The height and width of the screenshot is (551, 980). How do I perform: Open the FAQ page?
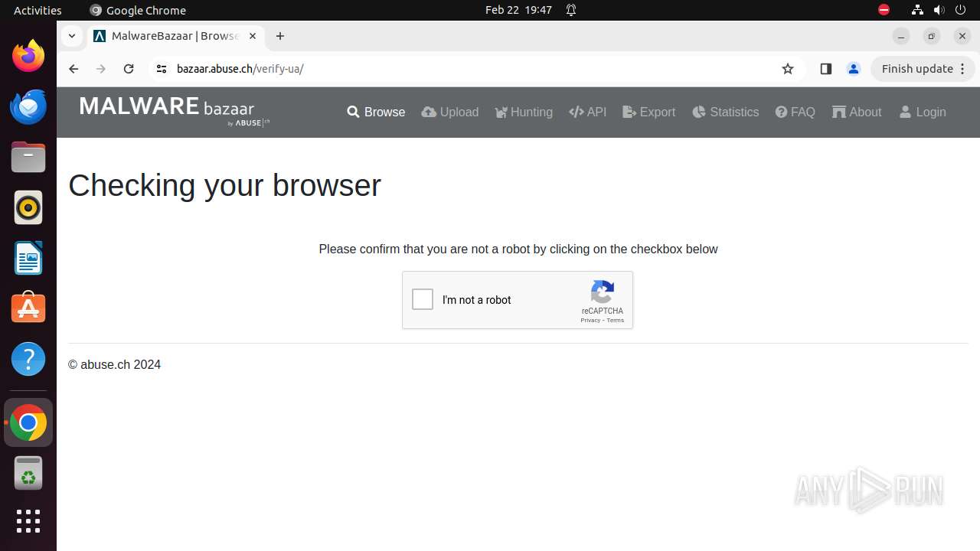(795, 112)
